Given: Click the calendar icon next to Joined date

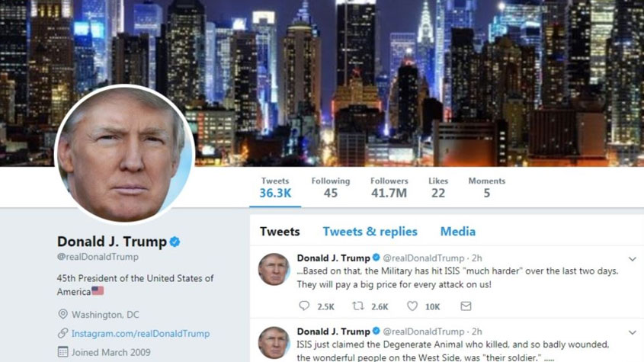Looking at the screenshot, I should pyautogui.click(x=62, y=352).
